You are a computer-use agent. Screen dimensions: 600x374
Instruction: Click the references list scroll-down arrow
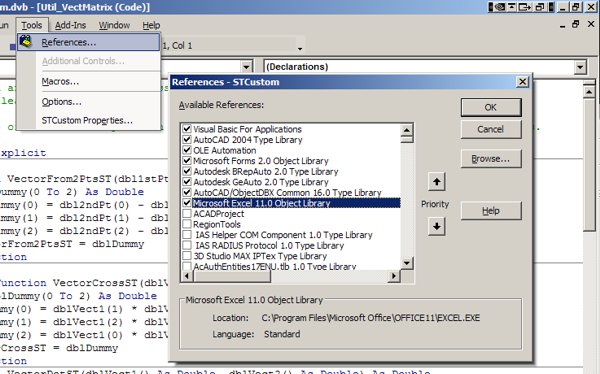tap(406, 263)
